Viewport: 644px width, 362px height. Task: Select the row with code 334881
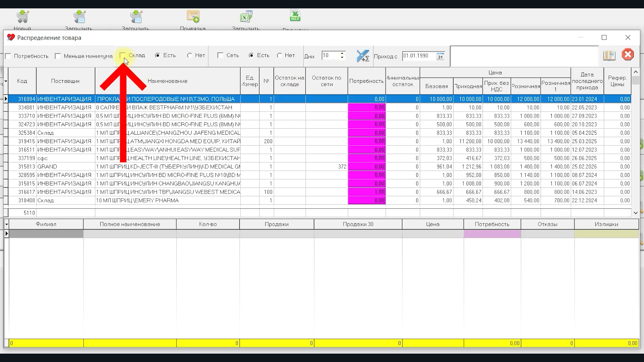pos(319,108)
